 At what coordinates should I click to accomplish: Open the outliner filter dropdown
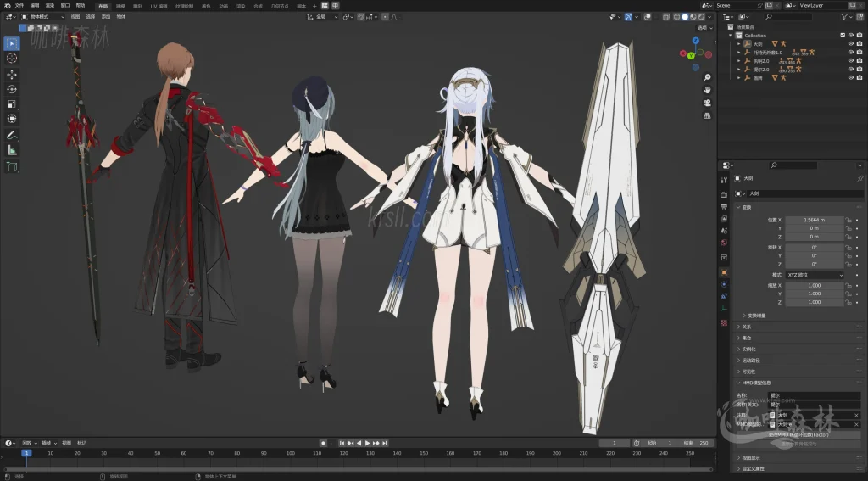point(847,17)
